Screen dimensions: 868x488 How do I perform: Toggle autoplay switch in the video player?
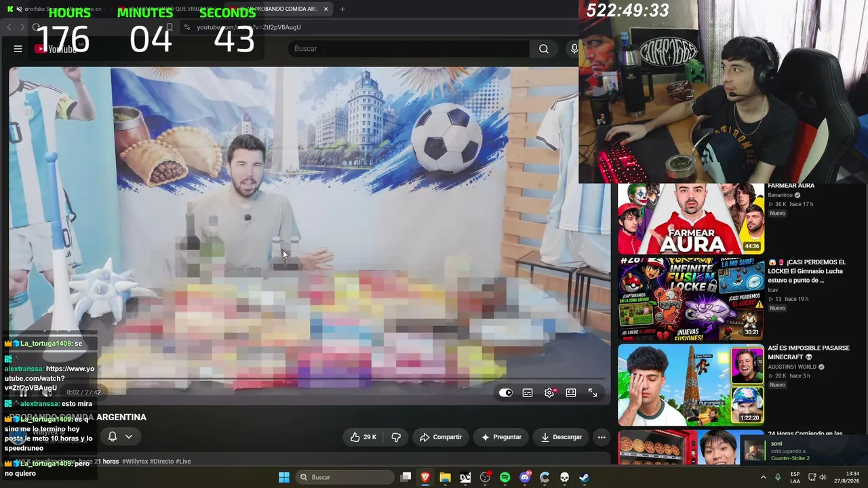point(506,392)
